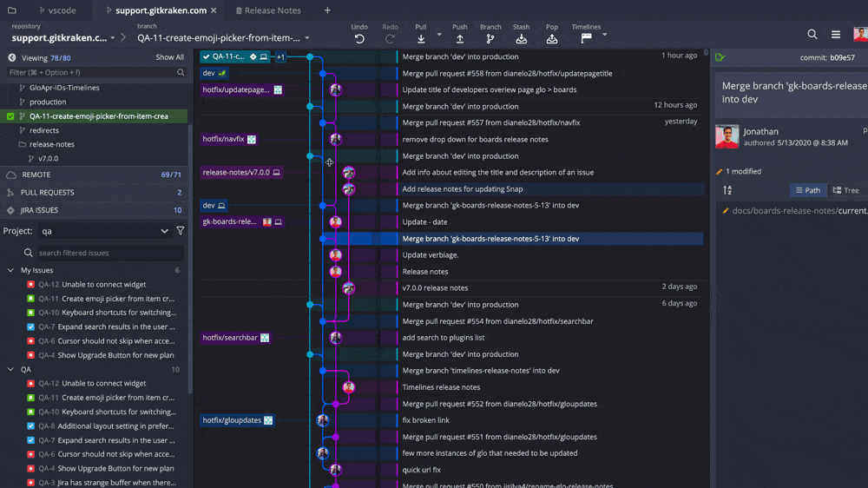Open the Pull options dropdown arrow
868x488 pixels.
439,35
